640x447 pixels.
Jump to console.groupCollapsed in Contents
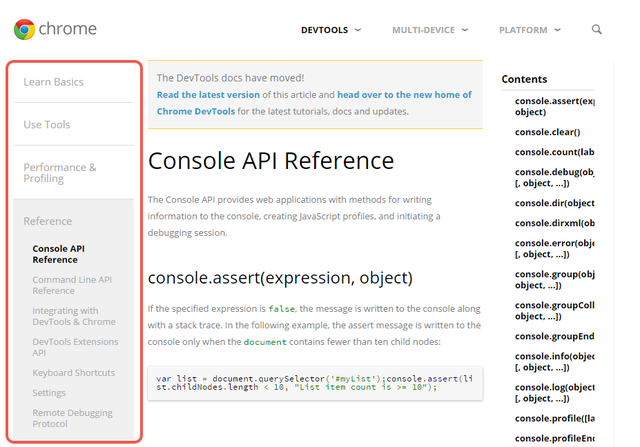(x=554, y=311)
